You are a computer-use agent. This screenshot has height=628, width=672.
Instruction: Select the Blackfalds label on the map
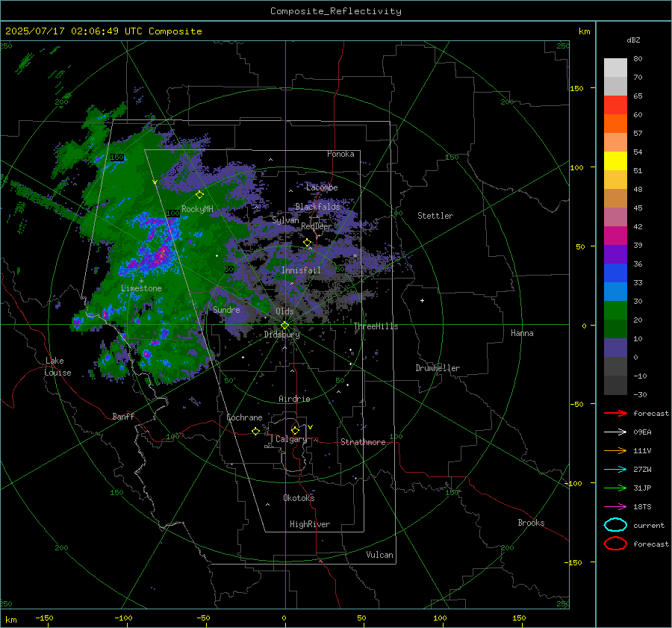(x=317, y=207)
